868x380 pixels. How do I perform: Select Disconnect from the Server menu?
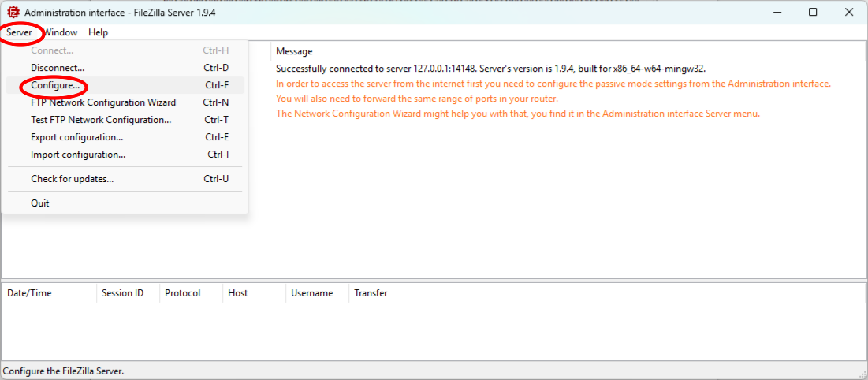58,68
